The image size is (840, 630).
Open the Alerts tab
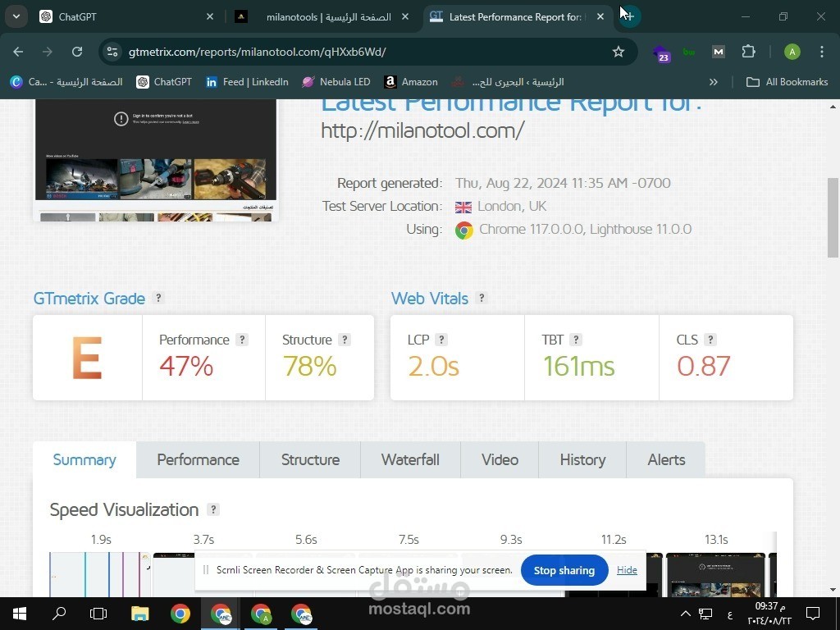click(666, 459)
